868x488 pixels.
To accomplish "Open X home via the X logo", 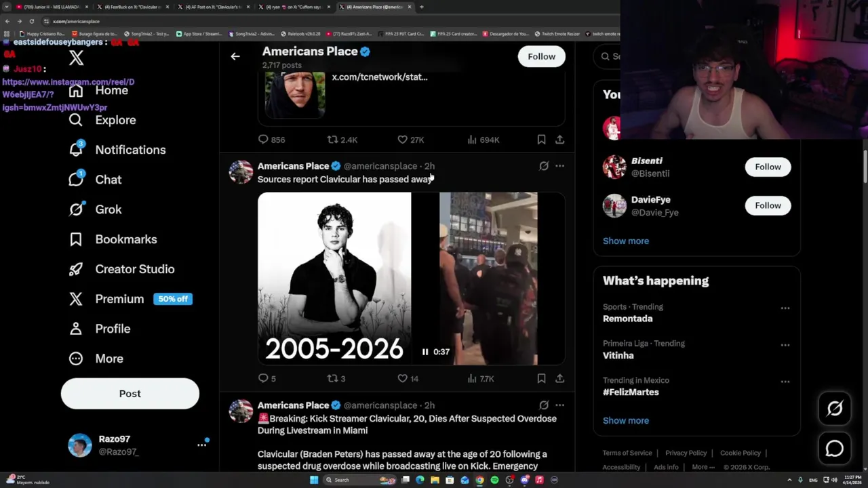I will [x=76, y=58].
